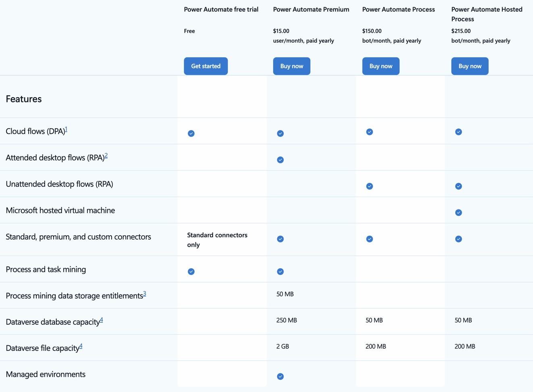Image resolution: width=533 pixels, height=392 pixels.
Task: Click 'Standard connectors only' cell text
Action: (217, 240)
